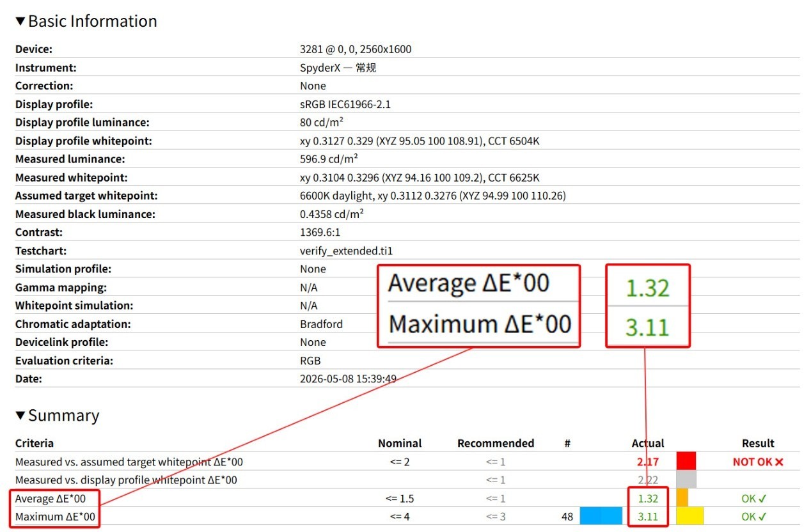Click the yellow swatch in Maximum row
The image size is (811, 532).
tap(690, 516)
